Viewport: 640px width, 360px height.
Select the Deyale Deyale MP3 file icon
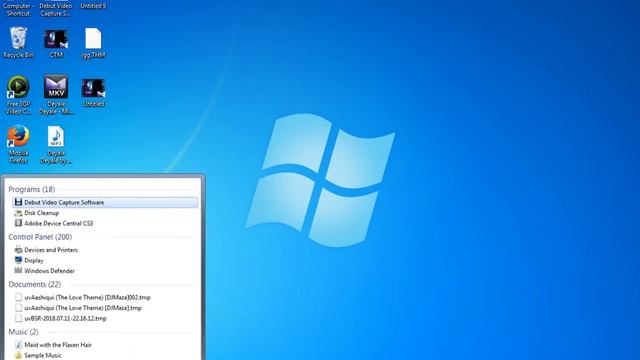coord(56,144)
